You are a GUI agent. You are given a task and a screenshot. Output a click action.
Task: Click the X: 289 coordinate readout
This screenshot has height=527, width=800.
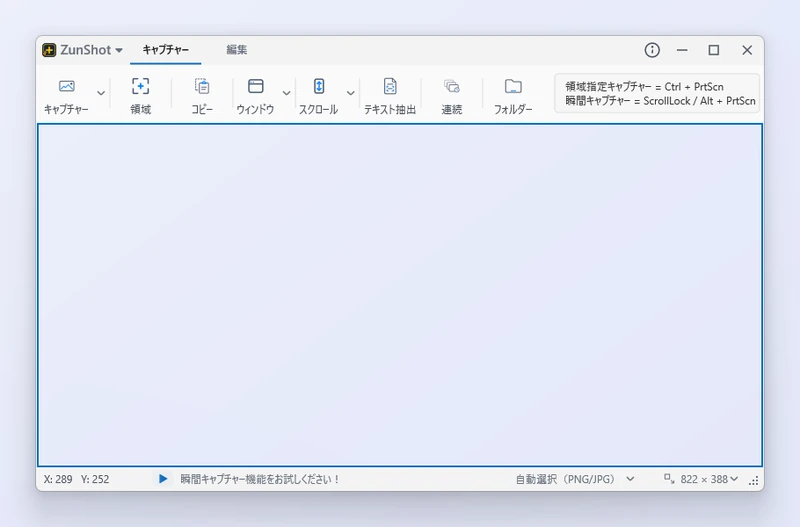pos(58,480)
